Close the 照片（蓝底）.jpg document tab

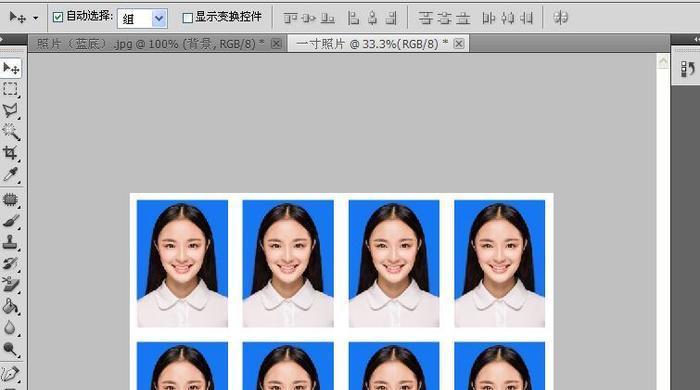tap(276, 44)
